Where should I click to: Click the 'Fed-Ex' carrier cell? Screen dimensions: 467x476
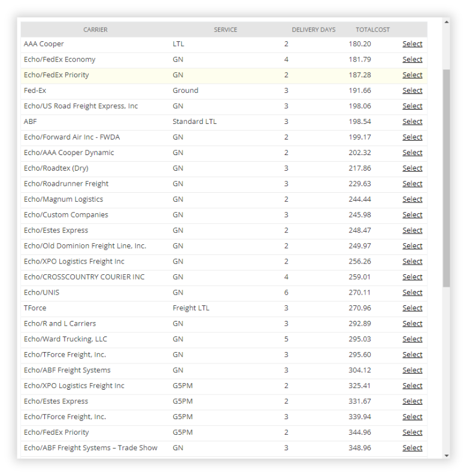(35, 90)
